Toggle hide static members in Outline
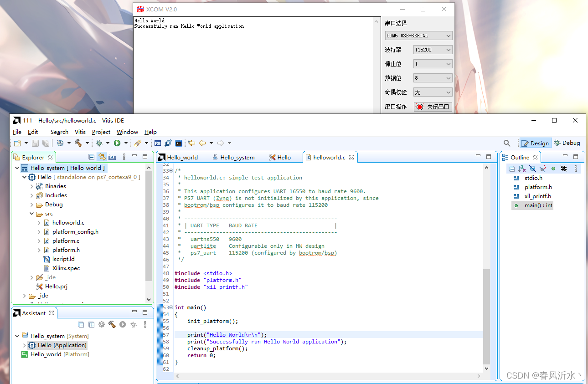This screenshot has width=588, height=384. click(542, 169)
